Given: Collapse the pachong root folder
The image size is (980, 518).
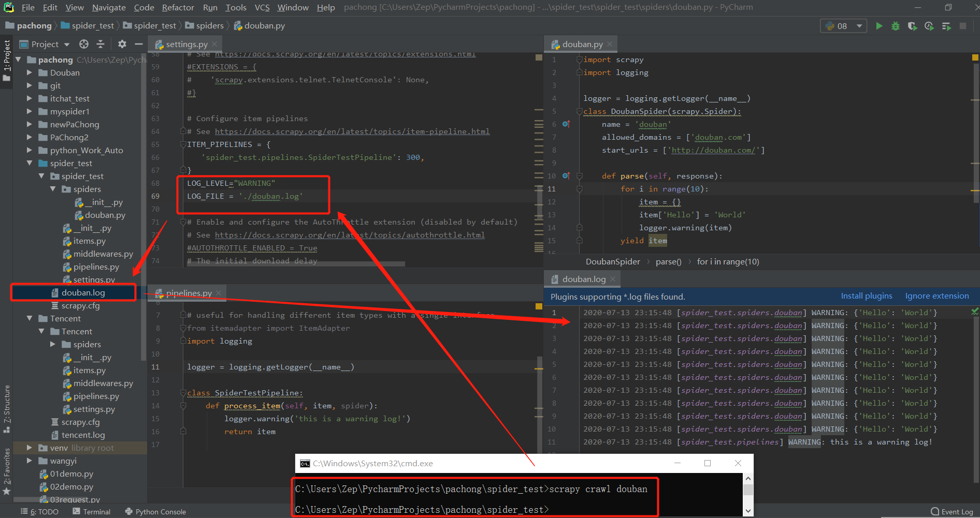Looking at the screenshot, I should (x=18, y=60).
